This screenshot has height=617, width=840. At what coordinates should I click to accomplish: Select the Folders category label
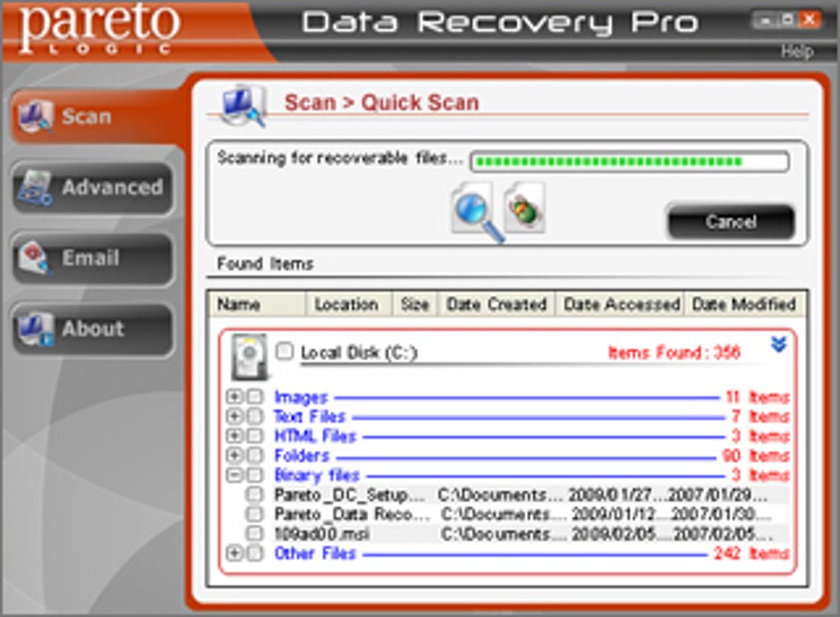pos(301,456)
